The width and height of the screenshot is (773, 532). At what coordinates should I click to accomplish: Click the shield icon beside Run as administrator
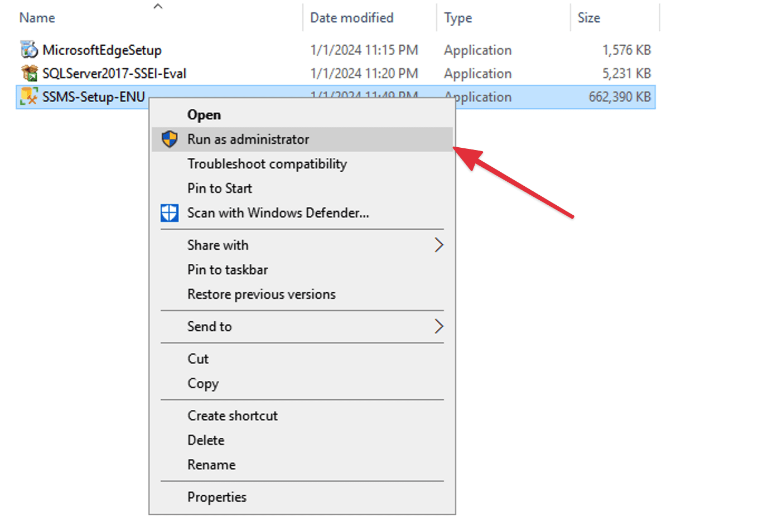point(170,139)
